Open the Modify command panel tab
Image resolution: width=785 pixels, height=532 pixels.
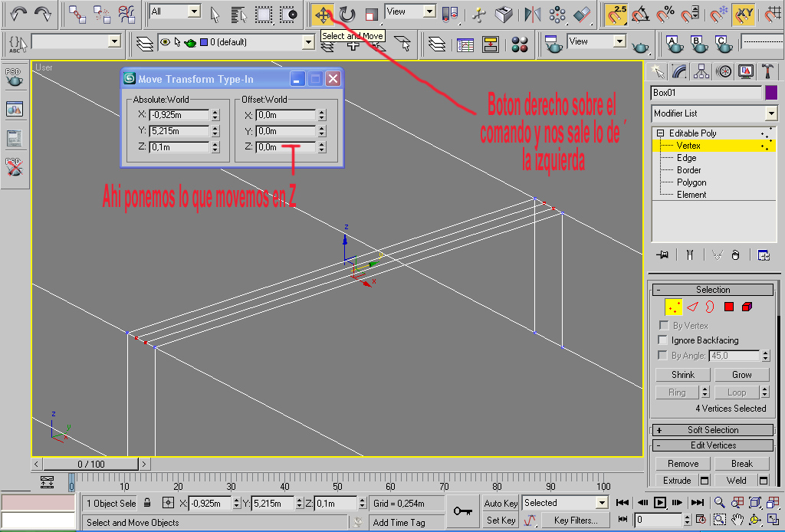click(679, 71)
